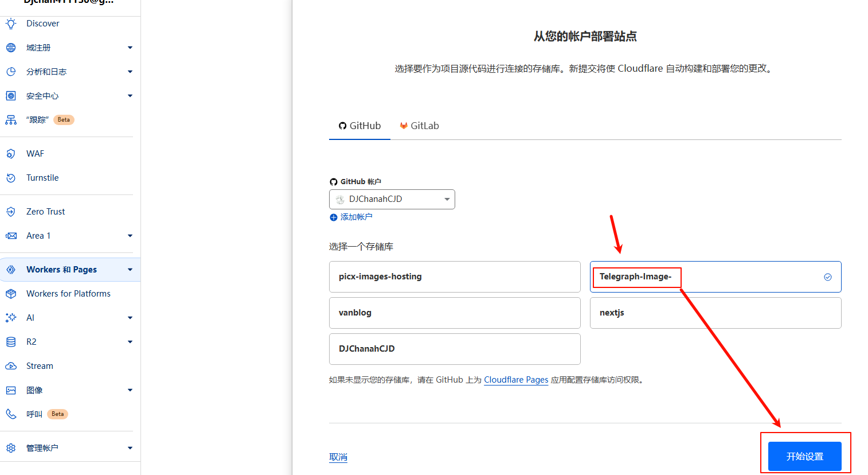Open Zero Trust in the sidebar
The width and height of the screenshot is (868, 475).
pyautogui.click(x=46, y=212)
